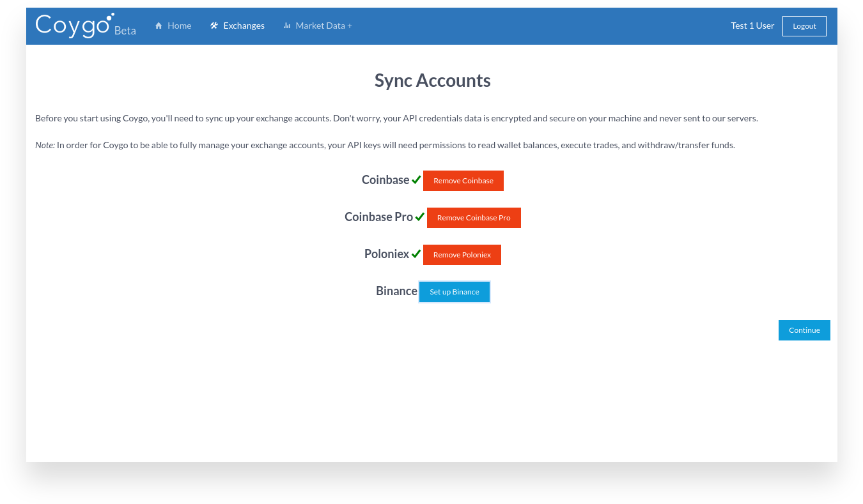Click the Test 1 User name
This screenshot has width=863, height=504.
click(x=752, y=26)
